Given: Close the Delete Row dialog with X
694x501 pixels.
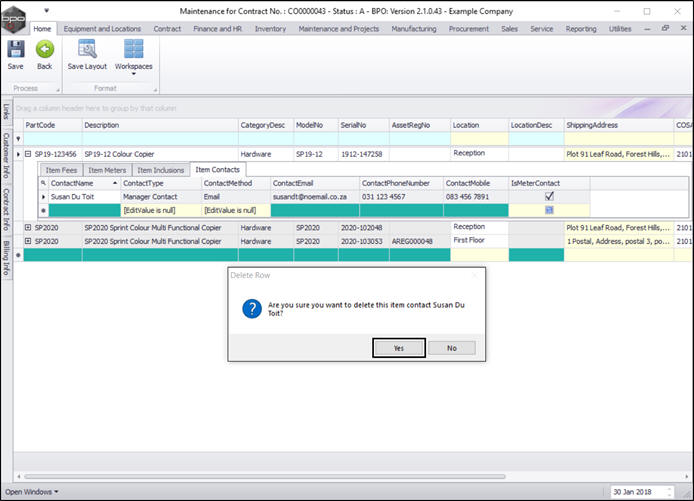Looking at the screenshot, I should click(x=475, y=275).
